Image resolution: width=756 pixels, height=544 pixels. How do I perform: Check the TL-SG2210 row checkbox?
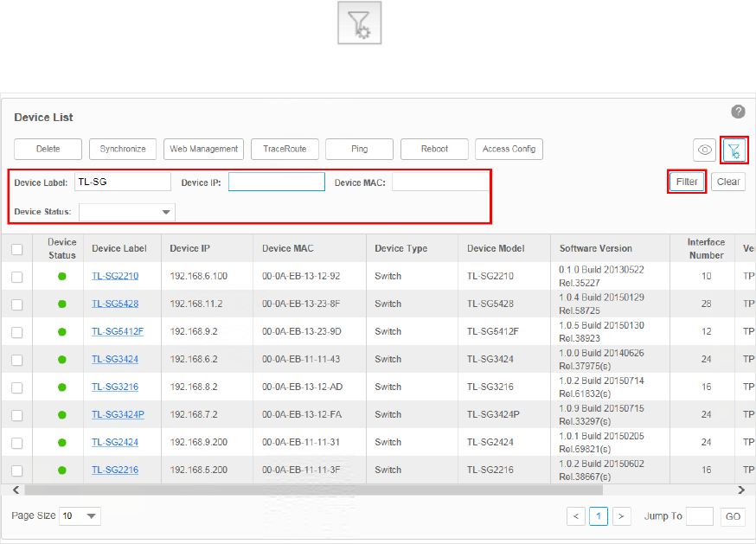pos(17,277)
